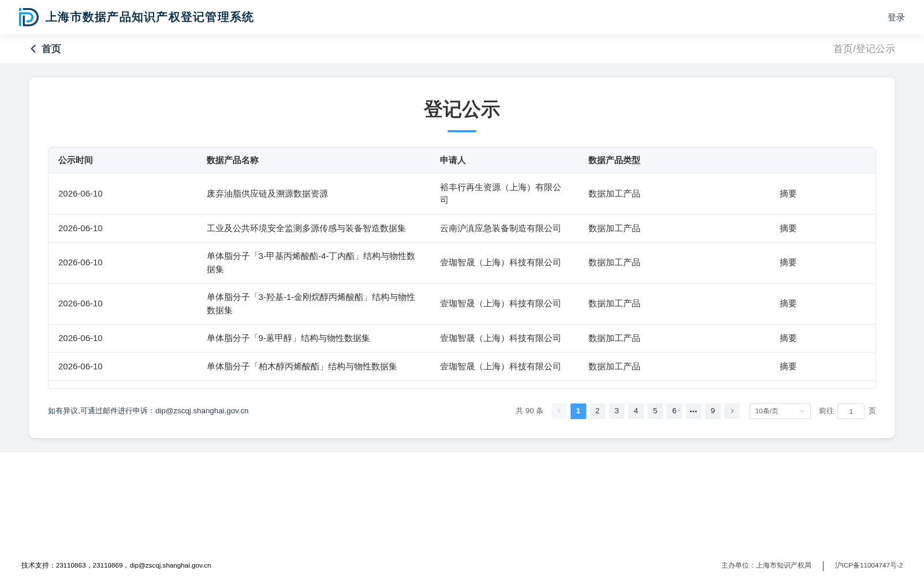Click 沪ICP备11004747号-2 footer link
Viewport: 924px width, 578px height.
[869, 565]
